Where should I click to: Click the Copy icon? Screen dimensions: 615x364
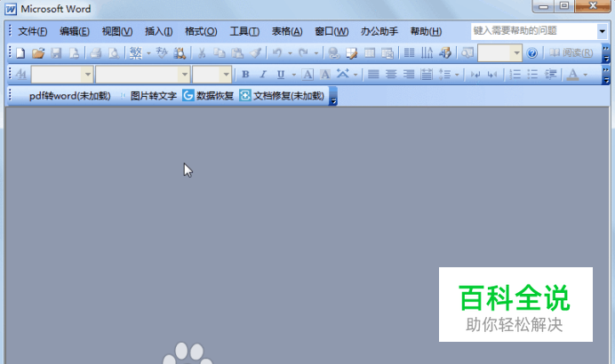(220, 53)
